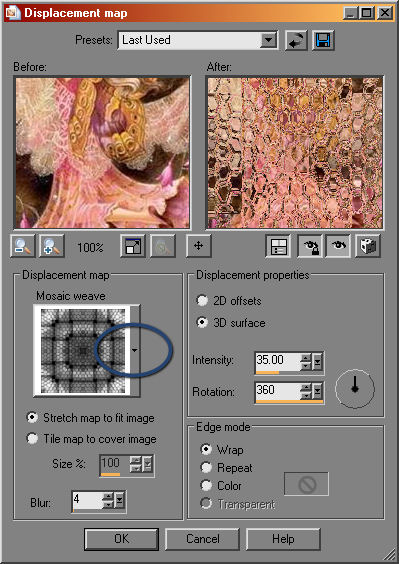The width and height of the screenshot is (399, 564).
Task: Select the Color edge mode
Action: [206, 486]
